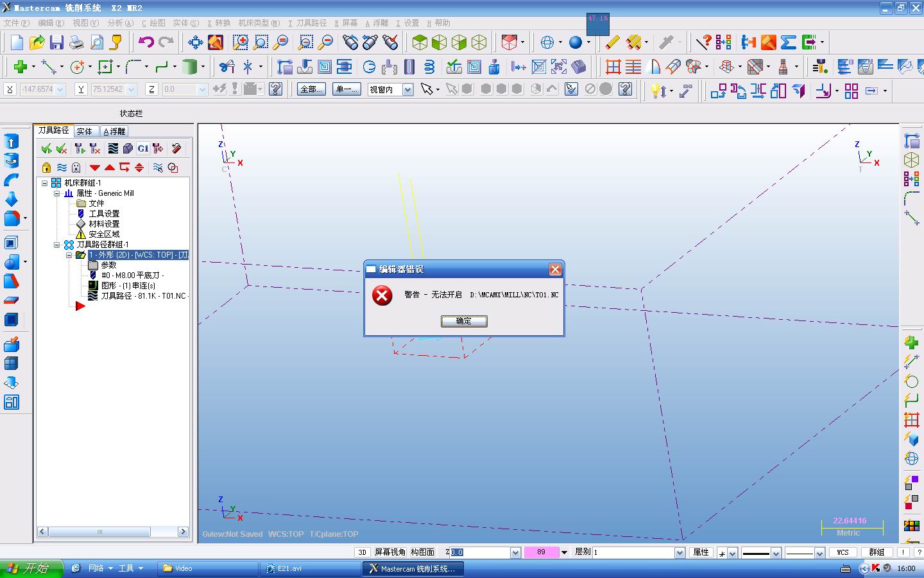
Task: Click the Backplot wave icon in toolpath manager
Action: tap(113, 148)
